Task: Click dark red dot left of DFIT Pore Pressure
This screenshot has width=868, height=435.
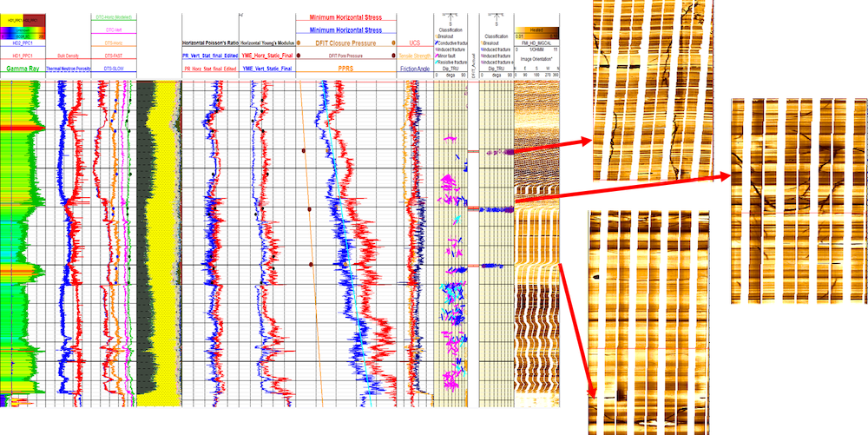Action: pos(299,55)
